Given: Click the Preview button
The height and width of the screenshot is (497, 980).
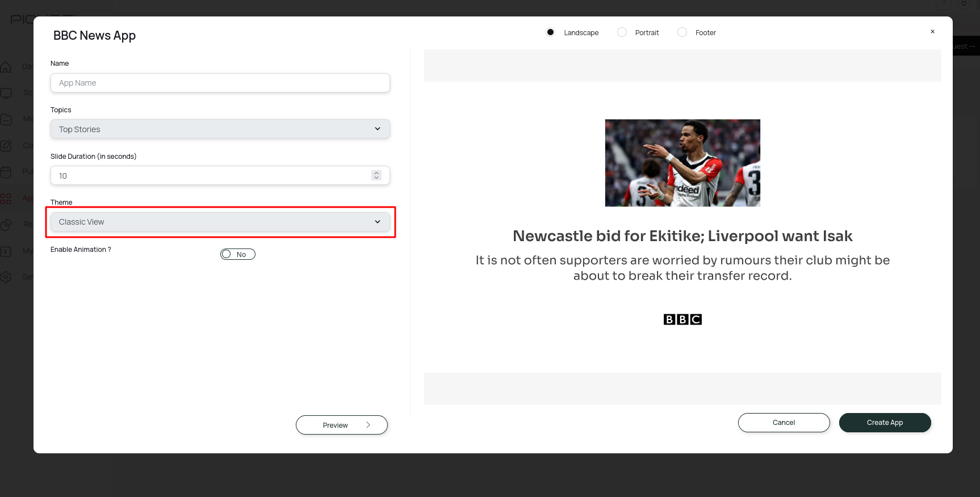Looking at the screenshot, I should coord(342,425).
